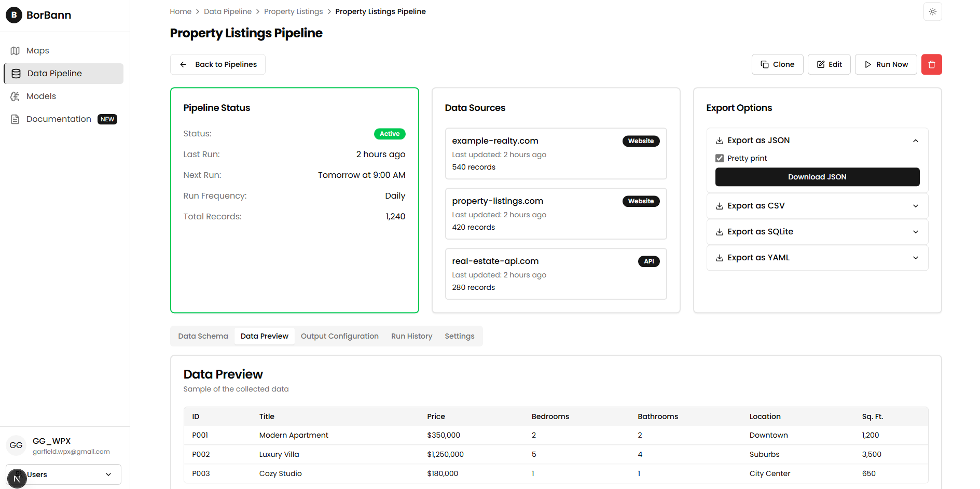Click the red trash delete pipeline icon
The image size is (980, 489).
[931, 64]
